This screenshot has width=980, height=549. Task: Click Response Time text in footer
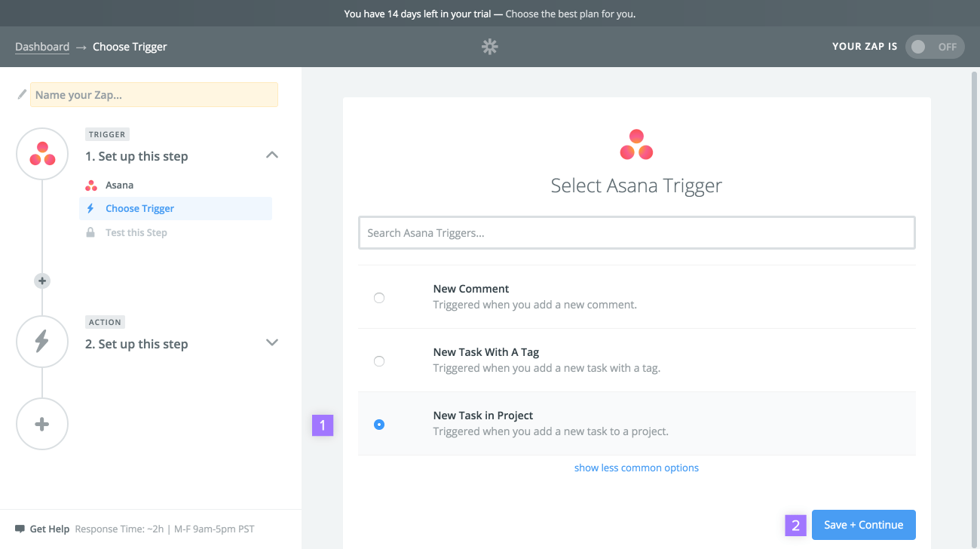point(164,529)
